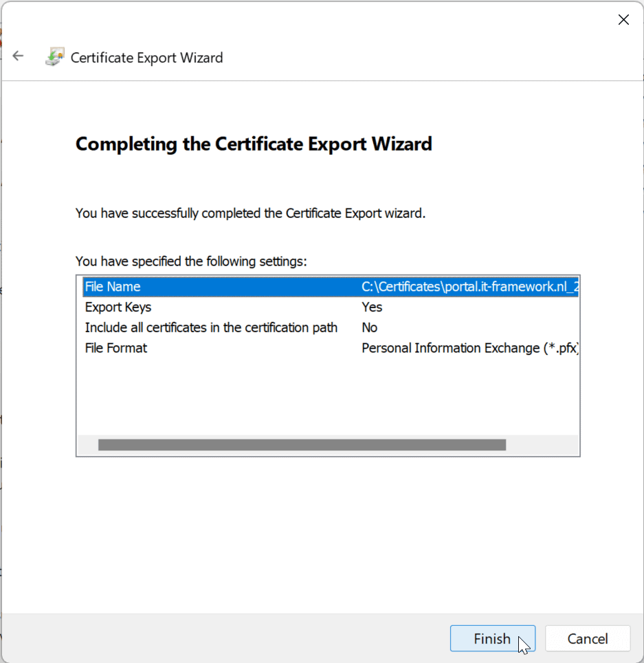644x663 pixels.
Task: Click the horizontal scrollbar thumb
Action: pyautogui.click(x=302, y=445)
